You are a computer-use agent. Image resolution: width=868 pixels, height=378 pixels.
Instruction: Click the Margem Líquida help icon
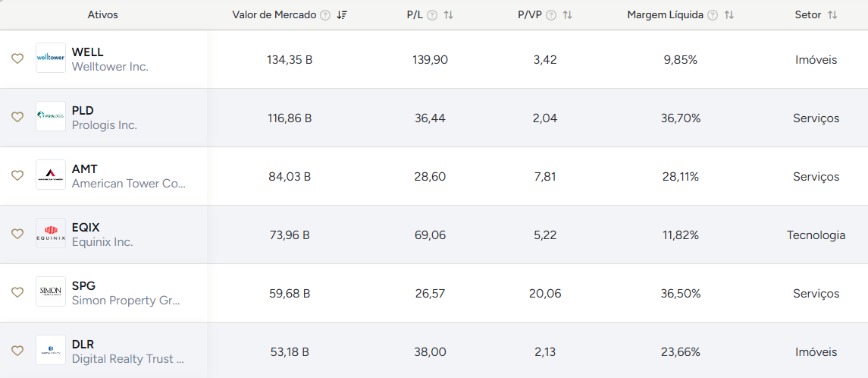point(713,15)
